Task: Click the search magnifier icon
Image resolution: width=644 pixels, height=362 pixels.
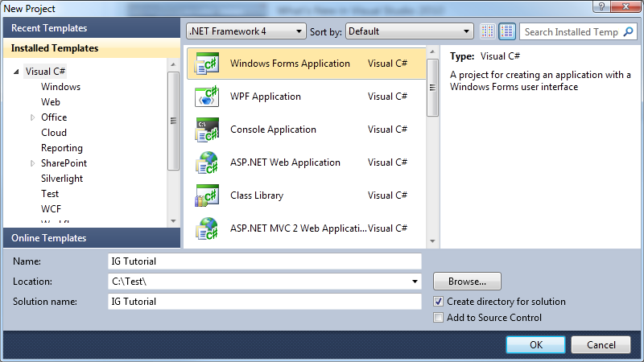Action: (629, 31)
